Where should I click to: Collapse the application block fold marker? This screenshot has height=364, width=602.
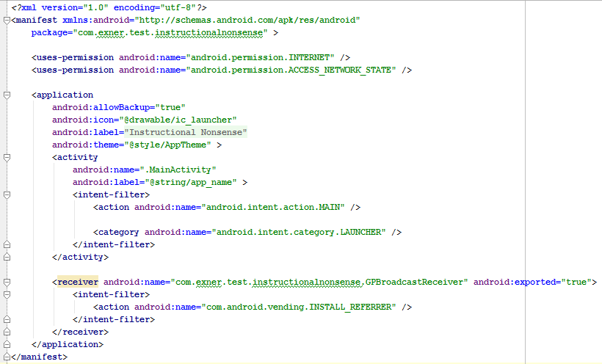pos(6,95)
